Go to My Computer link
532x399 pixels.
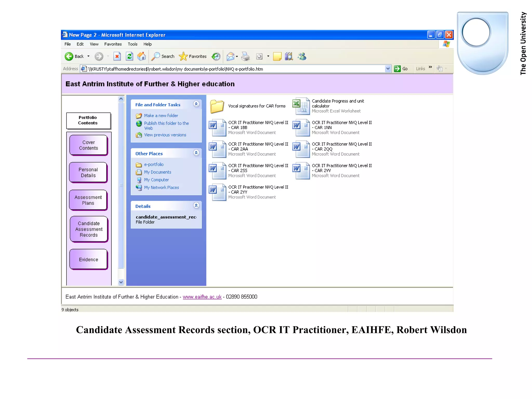(x=156, y=180)
